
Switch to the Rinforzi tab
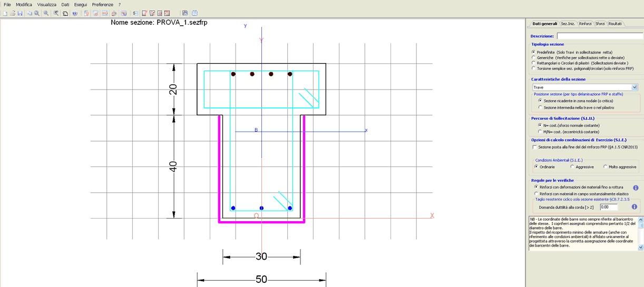tap(585, 24)
